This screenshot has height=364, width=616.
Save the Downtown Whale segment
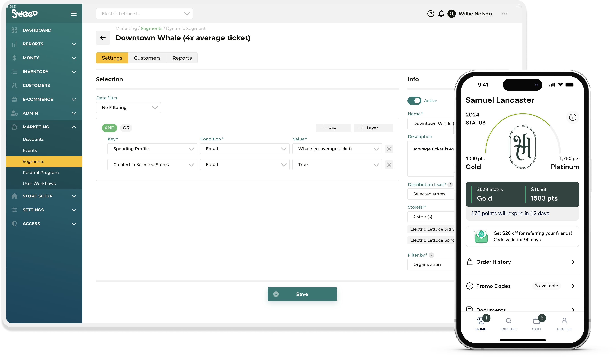pyautogui.click(x=302, y=294)
